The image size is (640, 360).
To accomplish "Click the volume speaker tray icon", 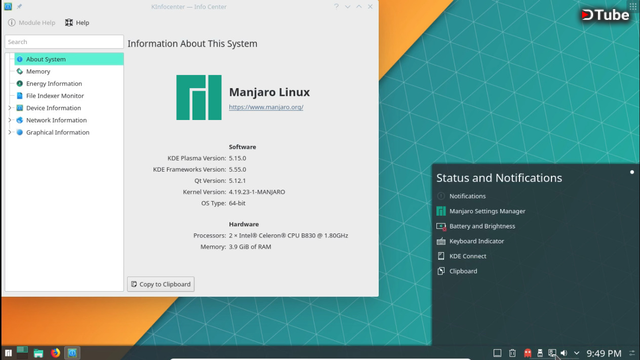I will 564,353.
